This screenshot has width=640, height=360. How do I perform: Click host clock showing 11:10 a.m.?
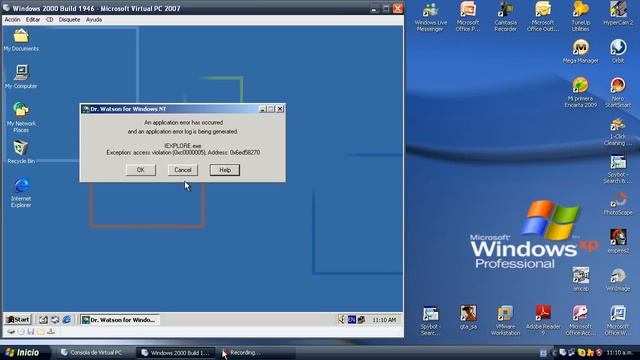click(620, 353)
